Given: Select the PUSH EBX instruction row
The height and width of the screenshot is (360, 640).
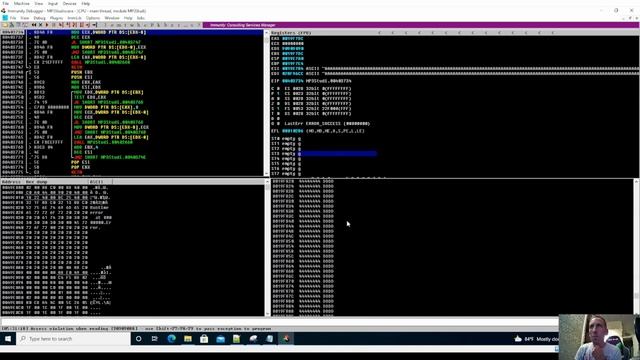Looking at the screenshot, I should [x=82, y=72].
